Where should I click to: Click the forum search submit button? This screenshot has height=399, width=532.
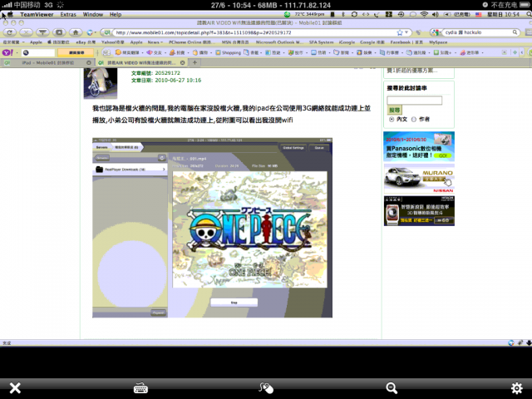point(394,110)
